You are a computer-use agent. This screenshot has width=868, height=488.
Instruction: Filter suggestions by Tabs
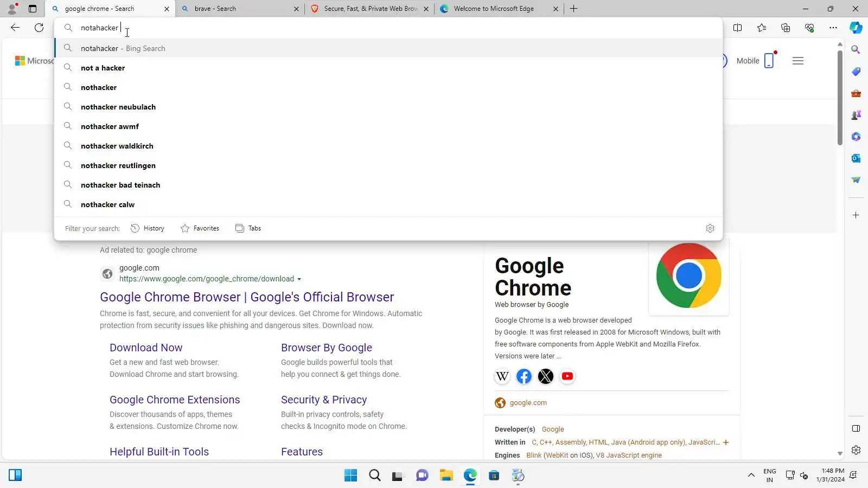[x=248, y=228]
